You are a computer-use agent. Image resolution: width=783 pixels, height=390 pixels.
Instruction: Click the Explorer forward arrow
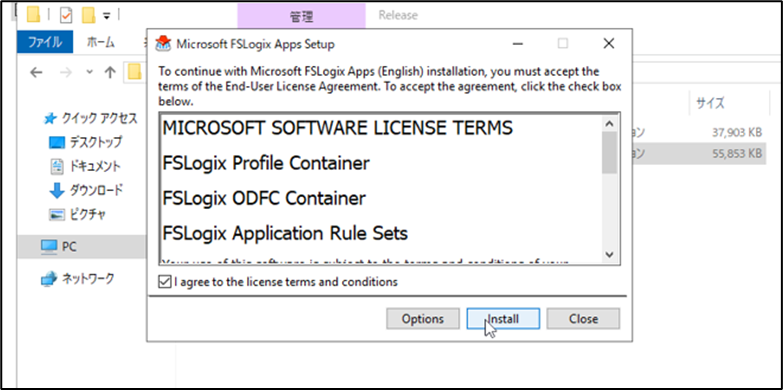[66, 72]
